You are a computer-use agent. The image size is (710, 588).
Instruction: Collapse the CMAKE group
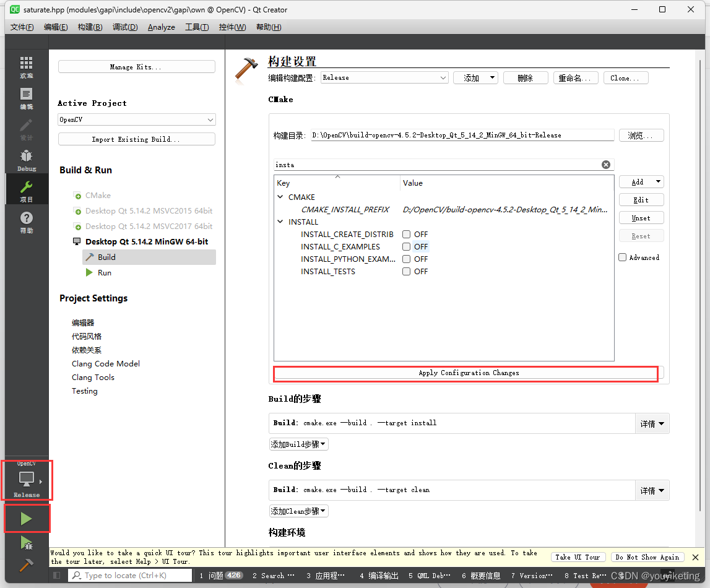point(280,197)
